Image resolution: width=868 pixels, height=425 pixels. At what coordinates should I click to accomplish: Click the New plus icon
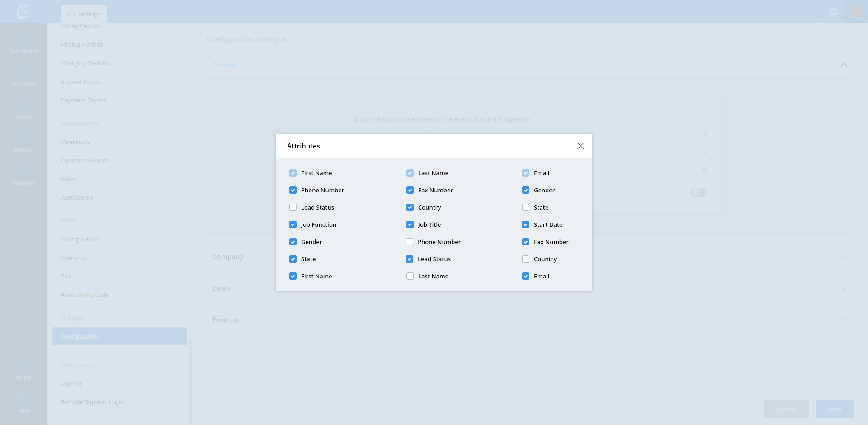click(24, 399)
